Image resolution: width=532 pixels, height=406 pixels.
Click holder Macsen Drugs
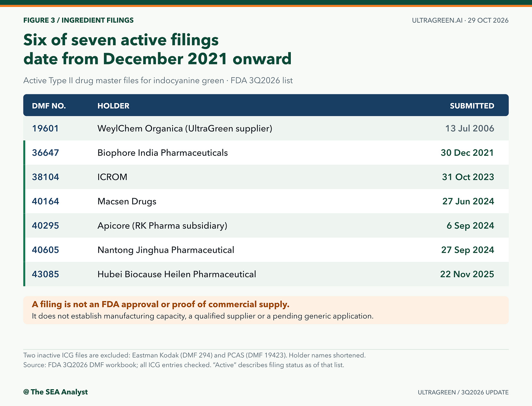127,202
